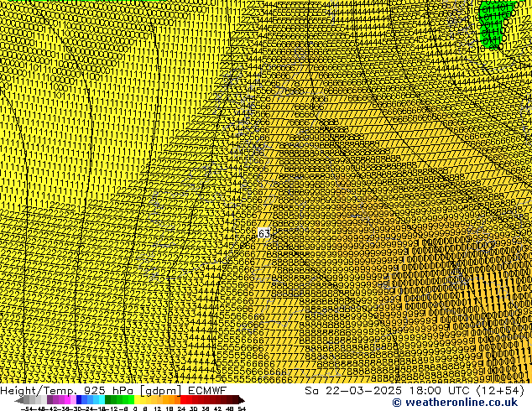This screenshot has width=532, height=411.
Task: Click the 24 label under the color scale
Action: [x=181, y=409]
